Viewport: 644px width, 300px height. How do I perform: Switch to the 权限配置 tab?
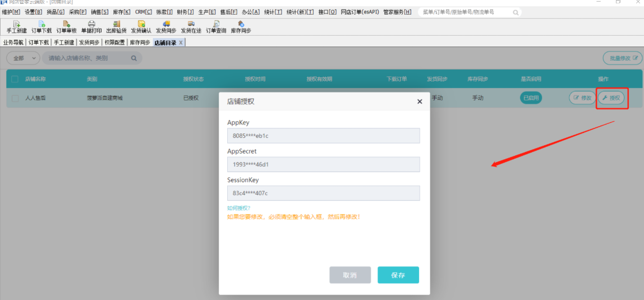(114, 43)
